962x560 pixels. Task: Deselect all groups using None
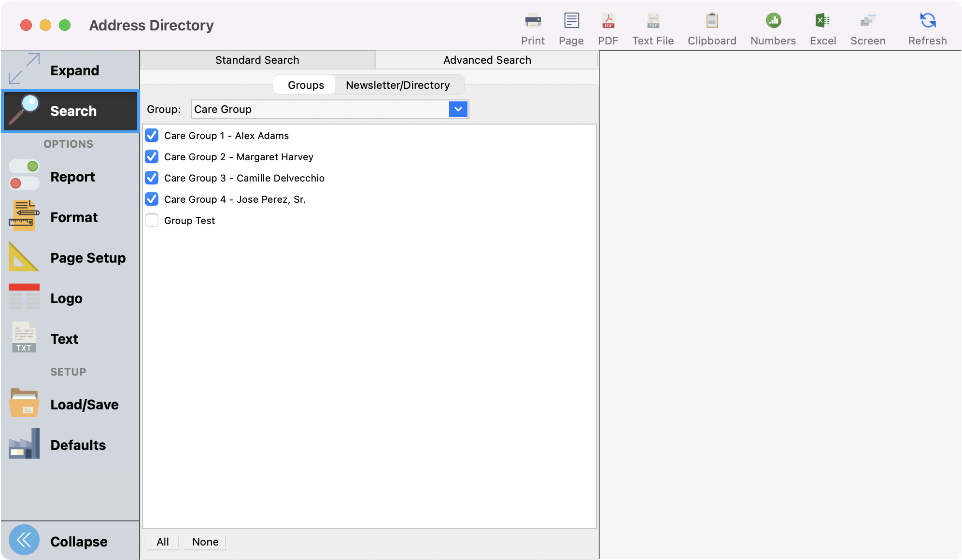click(205, 542)
